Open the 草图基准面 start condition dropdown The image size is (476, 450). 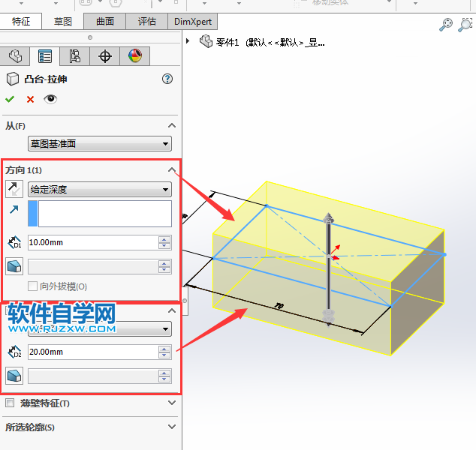click(100, 144)
